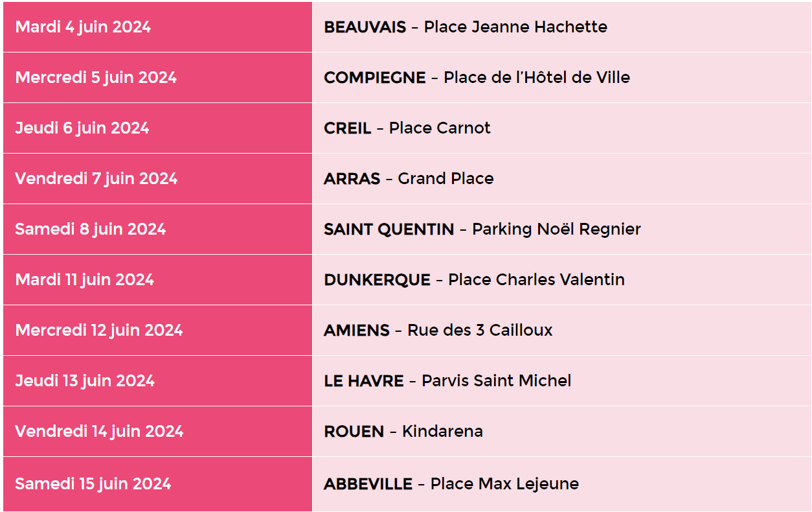Screen dimensions: 812x512
Task: Click Vendredi 14 juin 2024 date
Action: 99,432
